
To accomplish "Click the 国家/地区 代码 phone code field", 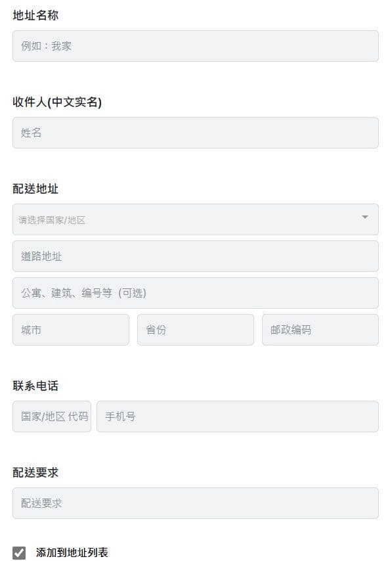I will (52, 416).
